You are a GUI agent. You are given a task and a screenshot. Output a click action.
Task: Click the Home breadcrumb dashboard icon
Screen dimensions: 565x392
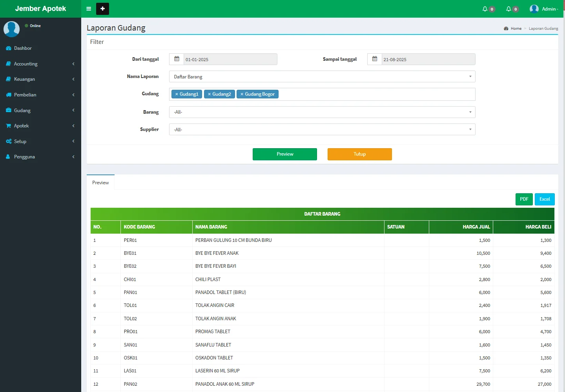point(506,29)
